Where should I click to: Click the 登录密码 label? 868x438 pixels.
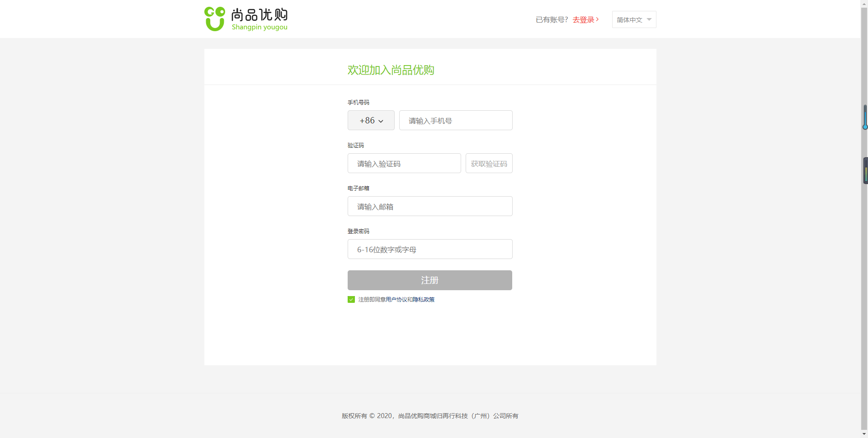(x=359, y=231)
